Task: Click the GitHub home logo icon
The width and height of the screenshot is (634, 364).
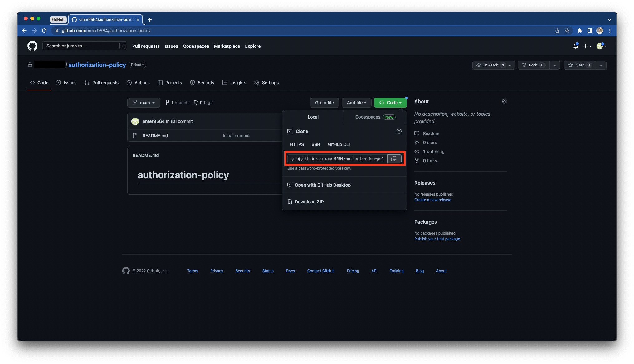Action: coord(32,46)
